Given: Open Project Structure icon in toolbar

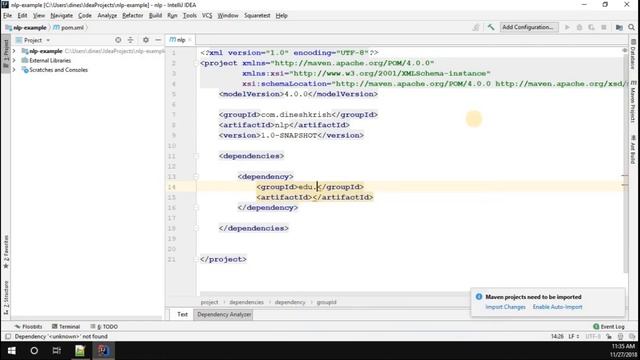Looking at the screenshot, I should [619, 27].
